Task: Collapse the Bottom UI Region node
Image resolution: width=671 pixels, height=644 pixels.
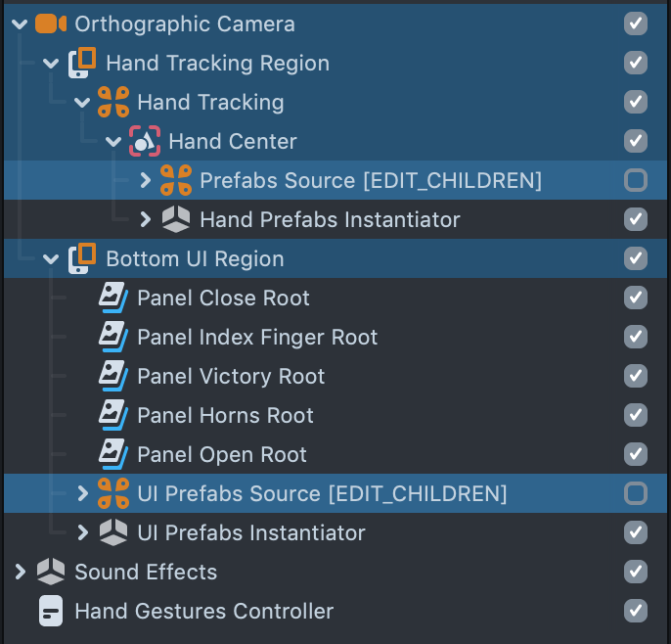Action: pos(51,258)
